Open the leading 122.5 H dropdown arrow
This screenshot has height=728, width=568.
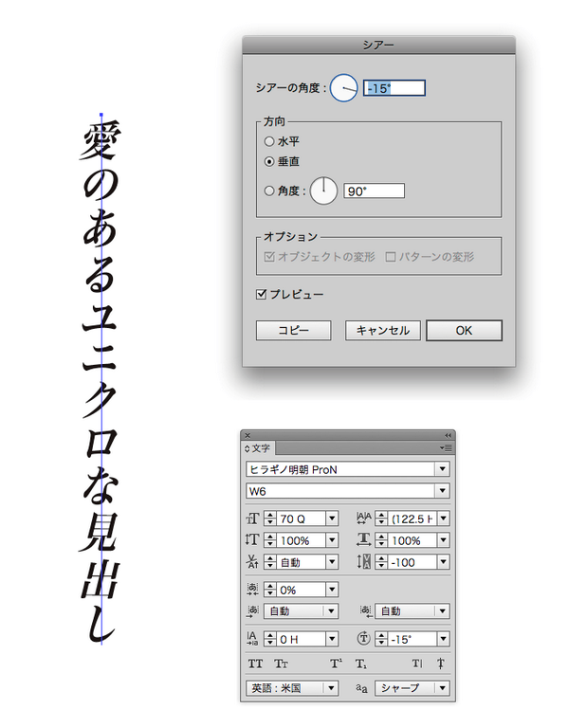click(443, 519)
